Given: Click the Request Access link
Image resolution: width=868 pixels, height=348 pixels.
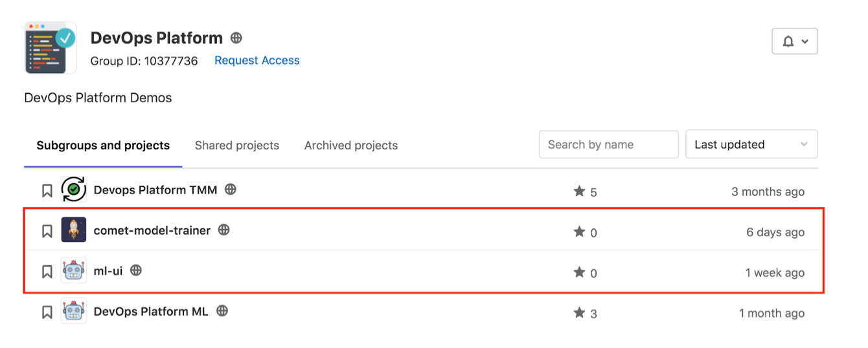Looking at the screenshot, I should click(257, 60).
